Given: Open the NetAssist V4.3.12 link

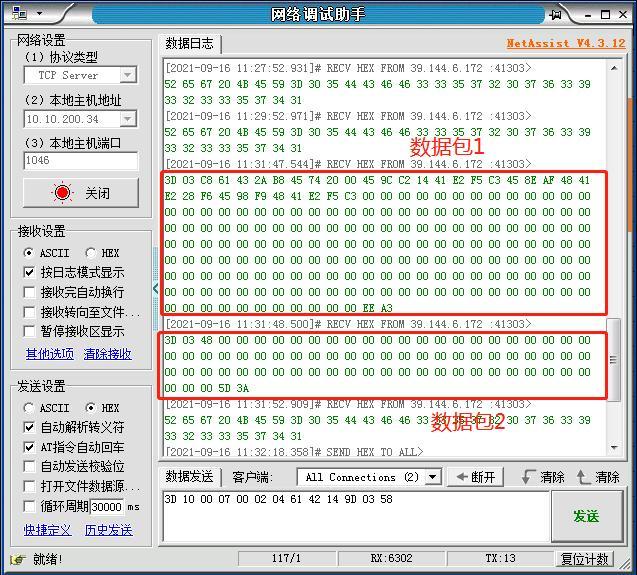Looking at the screenshot, I should coord(565,43).
